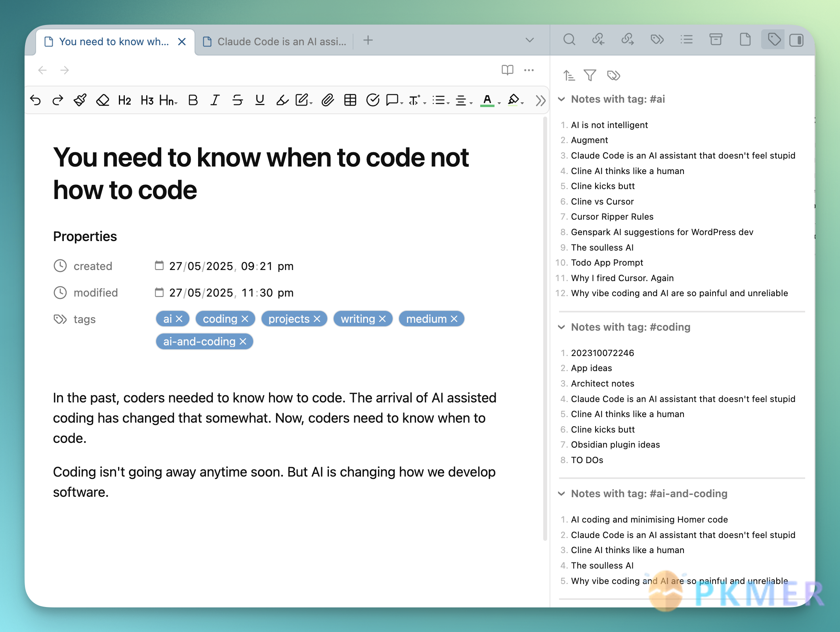Toggle bold formatting

(x=193, y=100)
